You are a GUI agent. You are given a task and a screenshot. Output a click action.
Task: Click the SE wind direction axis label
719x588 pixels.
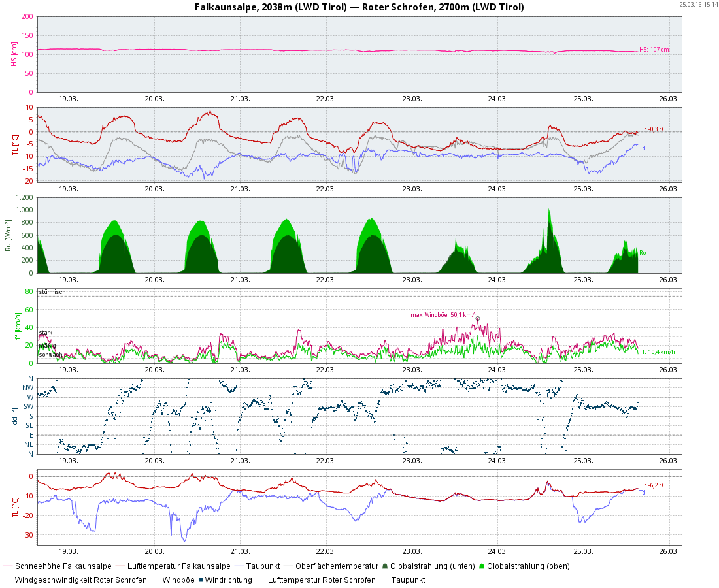coord(29,426)
